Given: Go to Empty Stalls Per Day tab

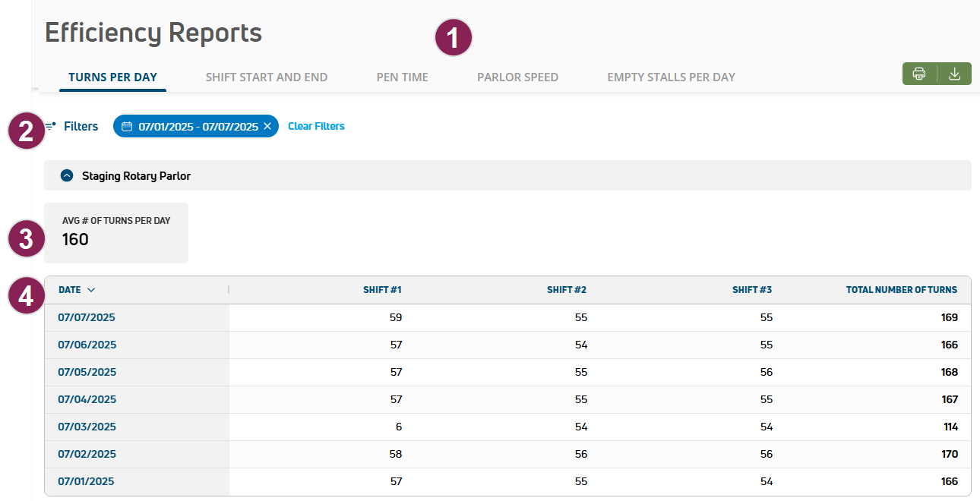Looking at the screenshot, I should [671, 77].
